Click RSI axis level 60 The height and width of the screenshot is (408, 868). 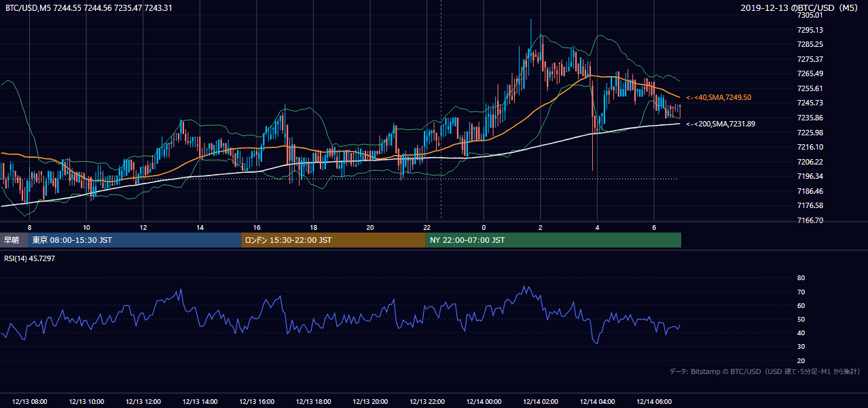(x=801, y=305)
